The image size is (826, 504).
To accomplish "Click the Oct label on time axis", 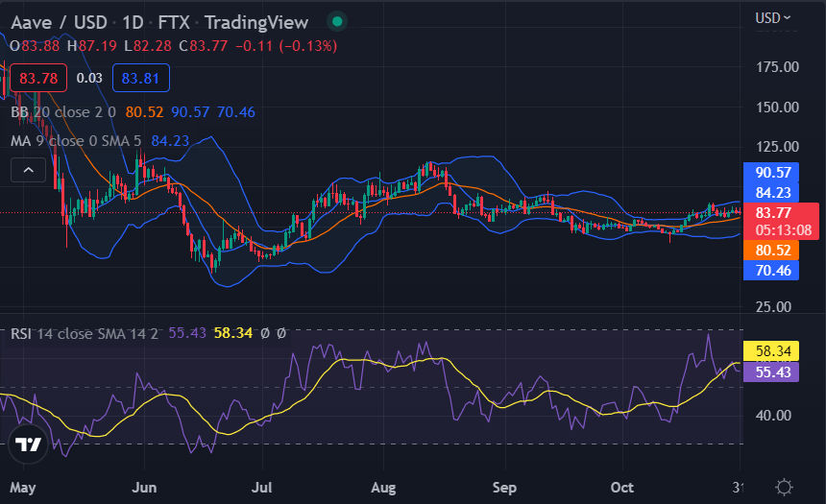I will pyautogui.click(x=622, y=487).
